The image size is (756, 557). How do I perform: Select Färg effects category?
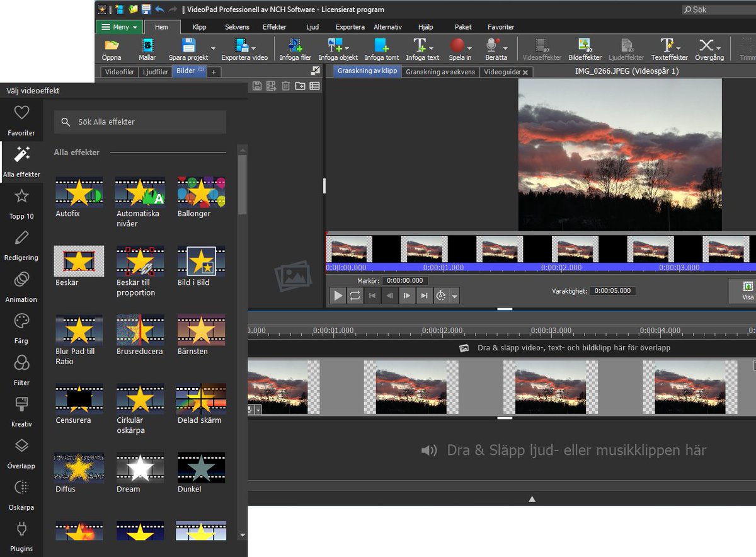click(x=21, y=328)
